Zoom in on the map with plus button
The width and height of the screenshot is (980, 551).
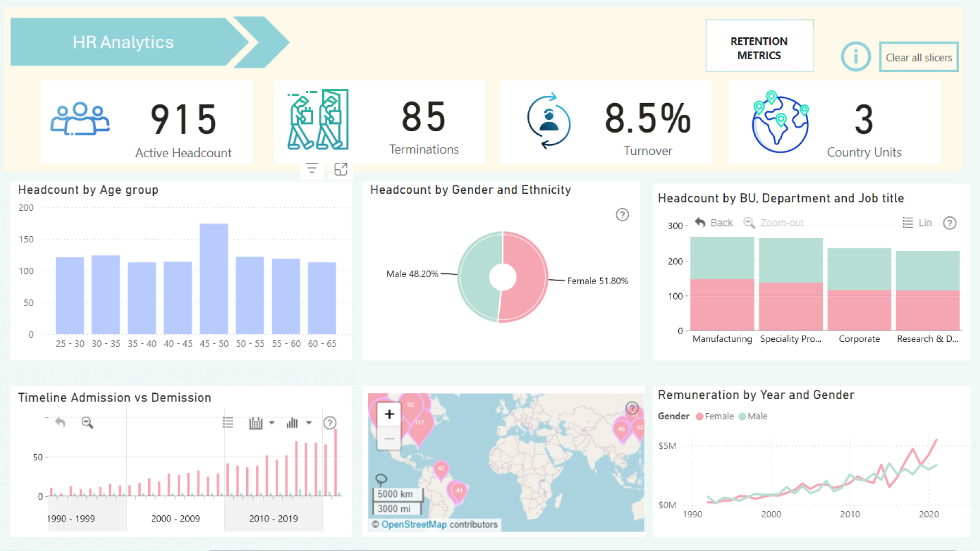[389, 414]
